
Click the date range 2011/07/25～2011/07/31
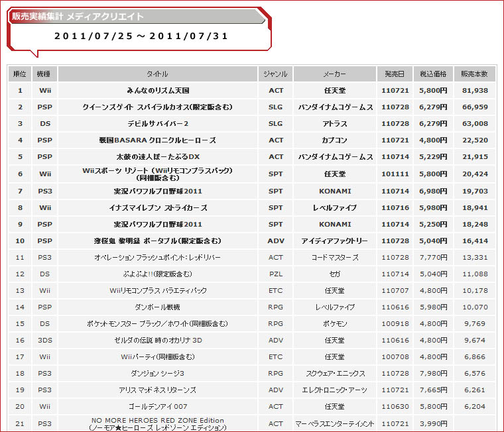click(141, 36)
